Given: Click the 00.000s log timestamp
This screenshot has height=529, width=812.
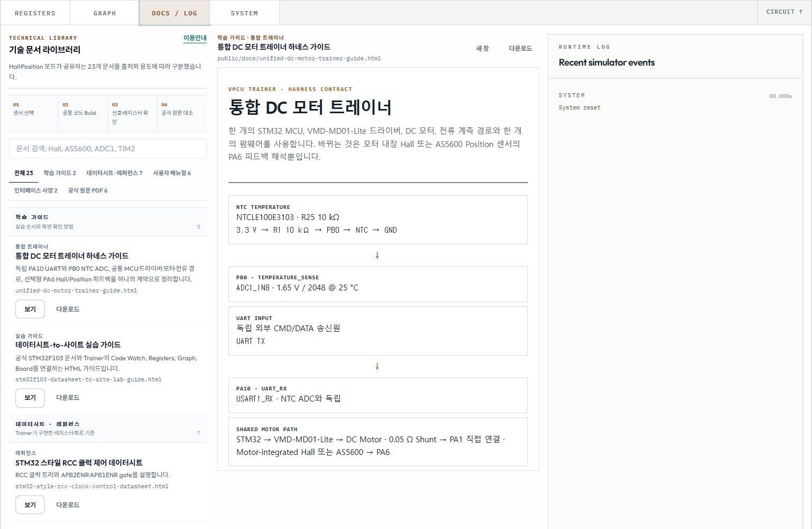Looking at the screenshot, I should click(x=781, y=96).
